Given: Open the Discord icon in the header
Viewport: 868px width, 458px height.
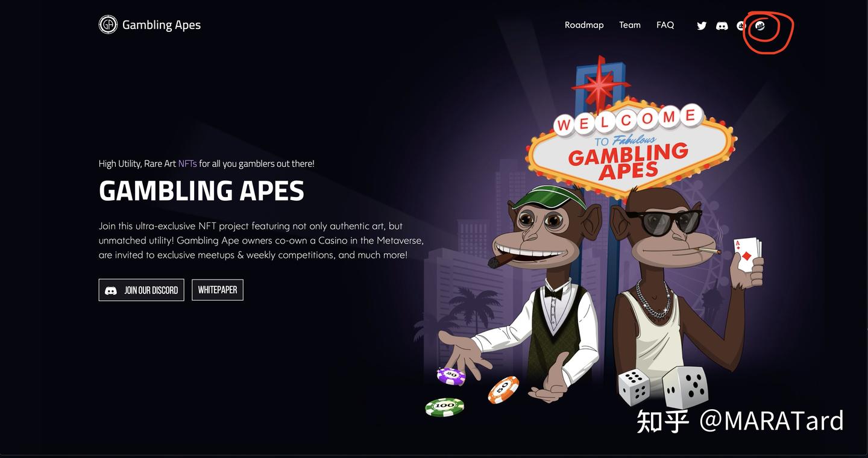Looking at the screenshot, I should pos(722,26).
